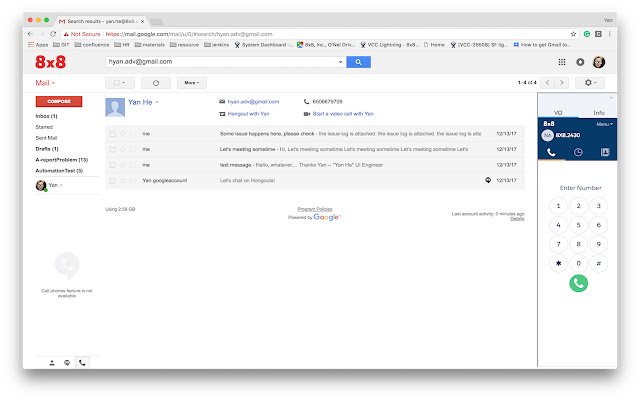This screenshot has width=640, height=400.
Task: Click NA avatar in 8x8 panel
Action: [x=547, y=135]
